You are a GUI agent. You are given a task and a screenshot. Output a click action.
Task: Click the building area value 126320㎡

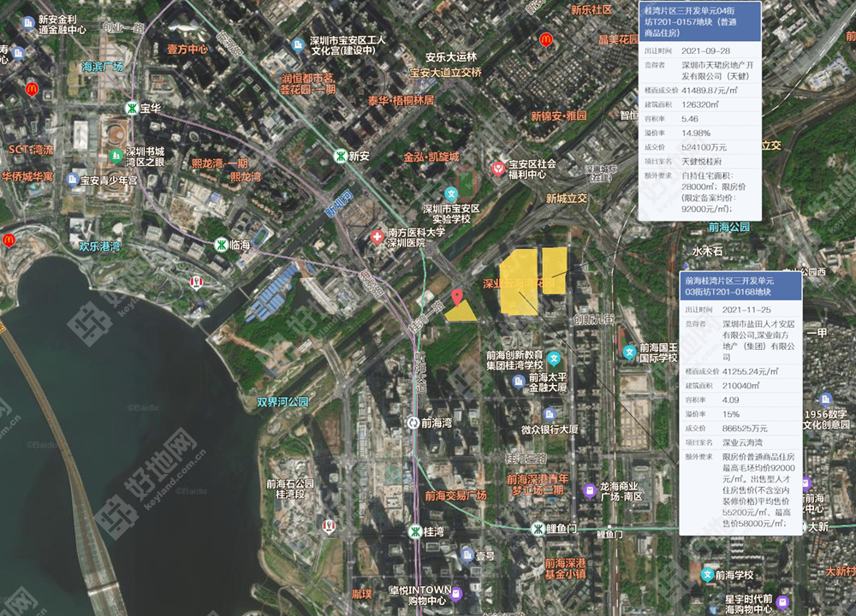pos(700,104)
